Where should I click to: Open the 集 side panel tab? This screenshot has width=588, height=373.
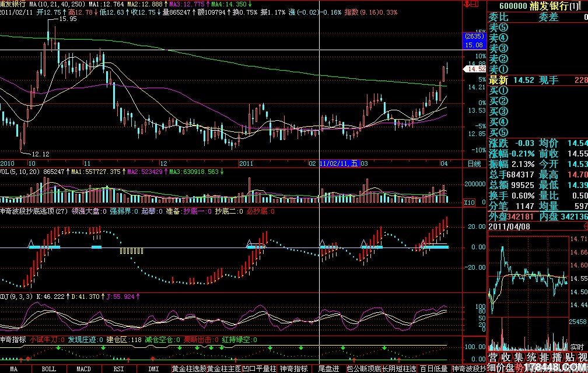(x=519, y=357)
